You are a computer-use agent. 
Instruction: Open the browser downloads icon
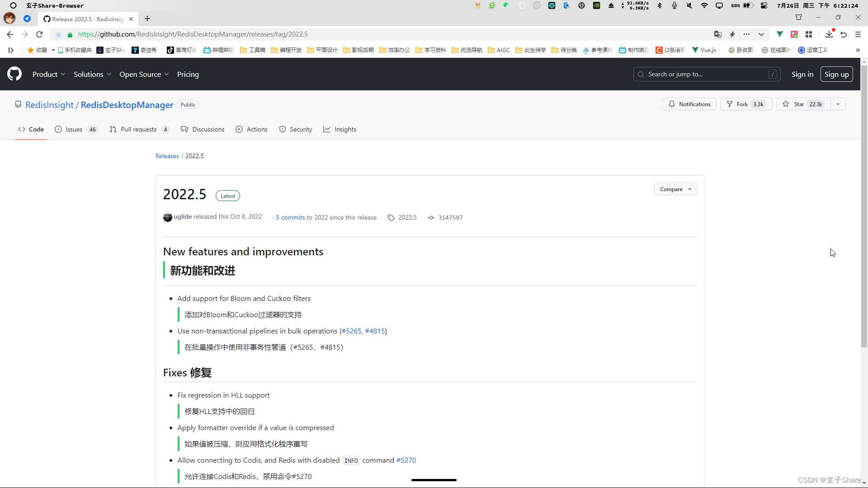829,34
